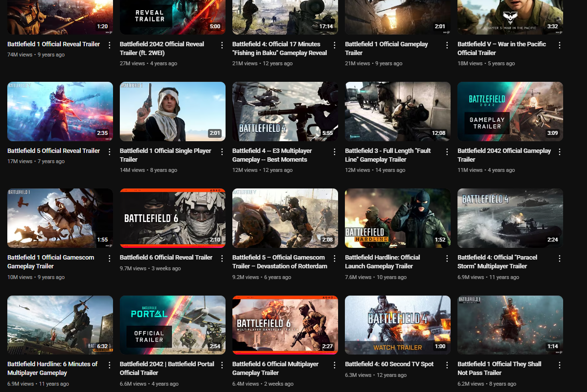Open title Battlefield 6 Official Reveal Trailer

(x=166, y=257)
